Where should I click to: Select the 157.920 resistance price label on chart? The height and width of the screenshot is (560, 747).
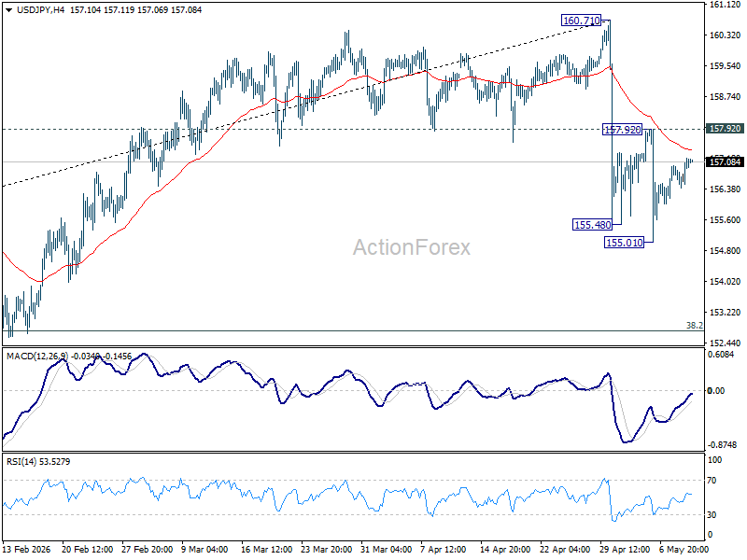coord(622,130)
